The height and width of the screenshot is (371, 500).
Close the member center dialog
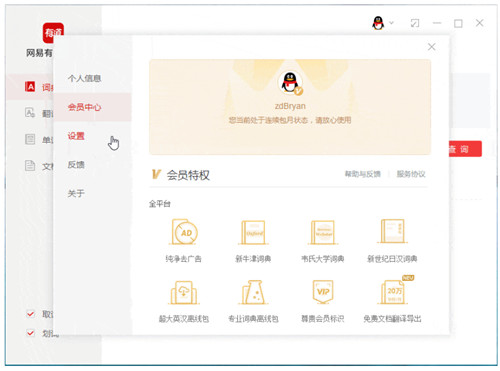[x=432, y=47]
